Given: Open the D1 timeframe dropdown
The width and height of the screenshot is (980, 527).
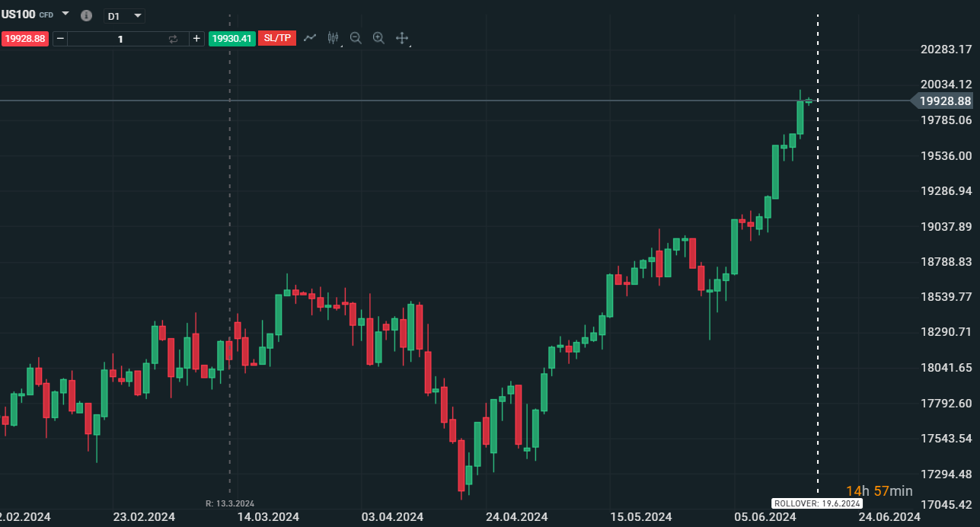Looking at the screenshot, I should point(125,16).
